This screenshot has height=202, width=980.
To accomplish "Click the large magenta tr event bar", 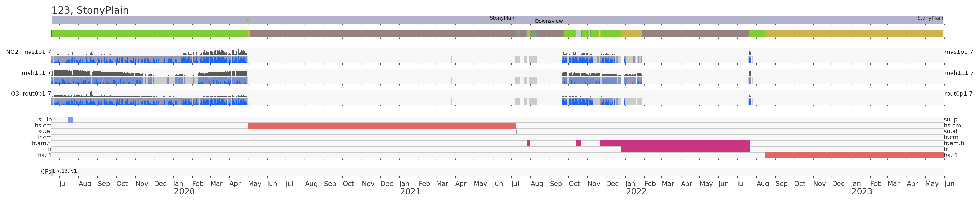I will tap(685, 149).
